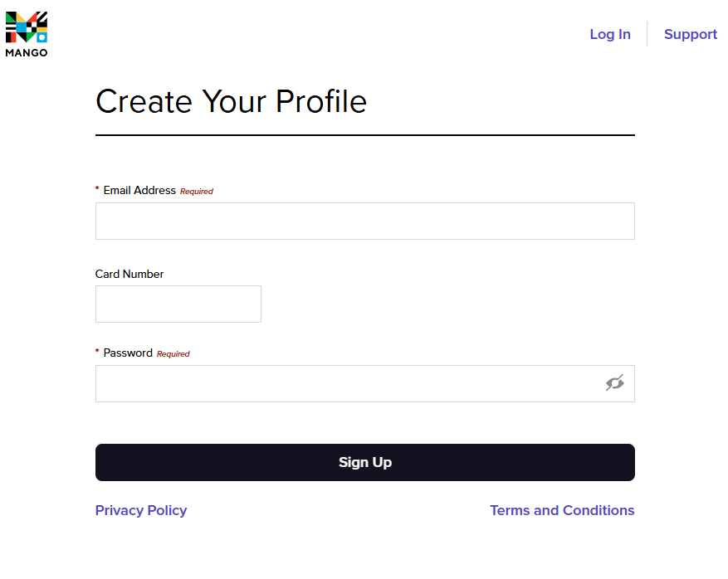Click the red asterisk before Email Address
This screenshot has width=728, height=579.
pos(97,189)
